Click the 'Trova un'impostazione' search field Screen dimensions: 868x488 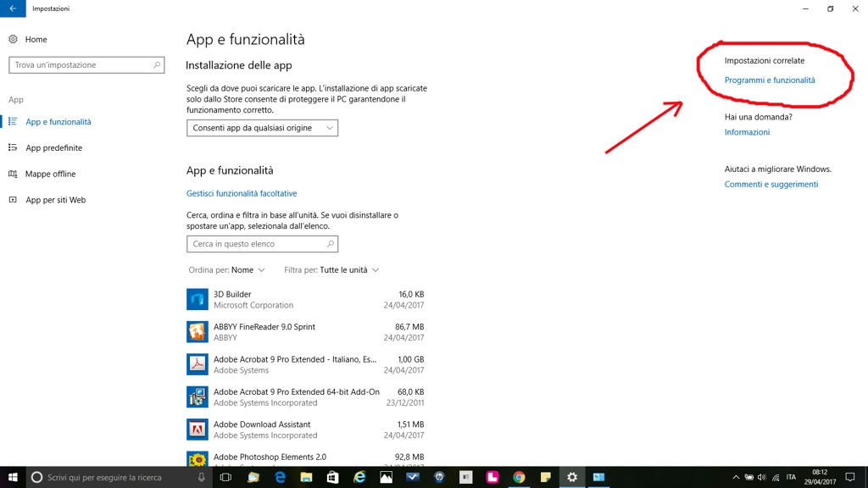tap(81, 65)
